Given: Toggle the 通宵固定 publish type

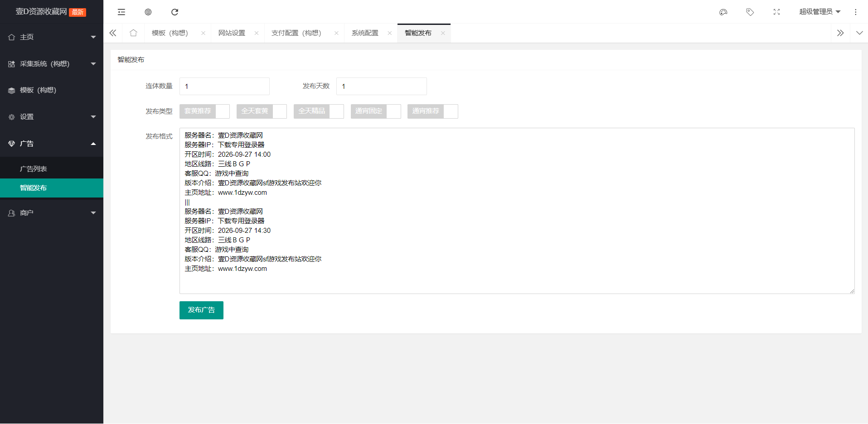Looking at the screenshot, I should pos(376,111).
